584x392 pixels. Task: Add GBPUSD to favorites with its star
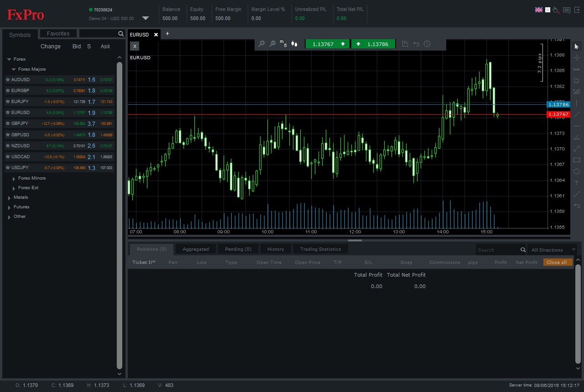click(8, 135)
